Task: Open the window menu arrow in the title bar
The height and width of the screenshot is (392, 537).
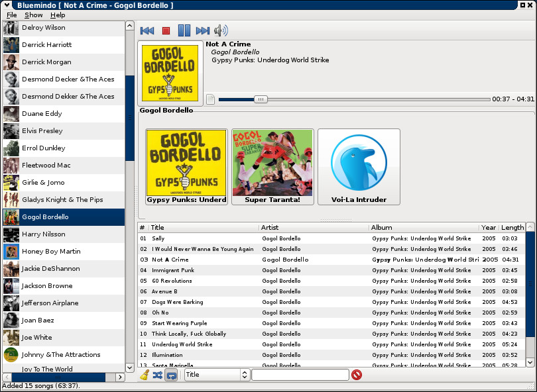Action: click(7, 5)
